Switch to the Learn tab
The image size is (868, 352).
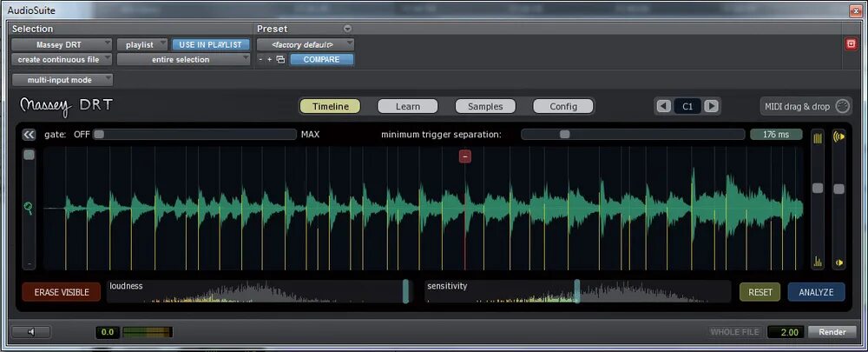(x=407, y=106)
